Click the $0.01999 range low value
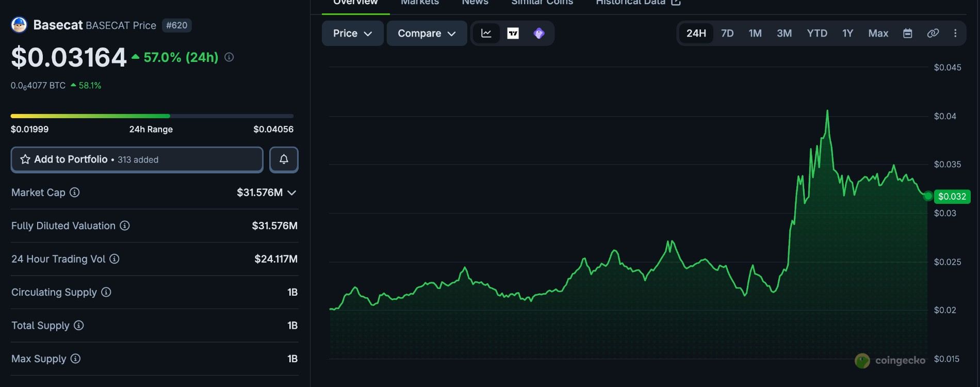Screen dimensions: 980x387 29,130
